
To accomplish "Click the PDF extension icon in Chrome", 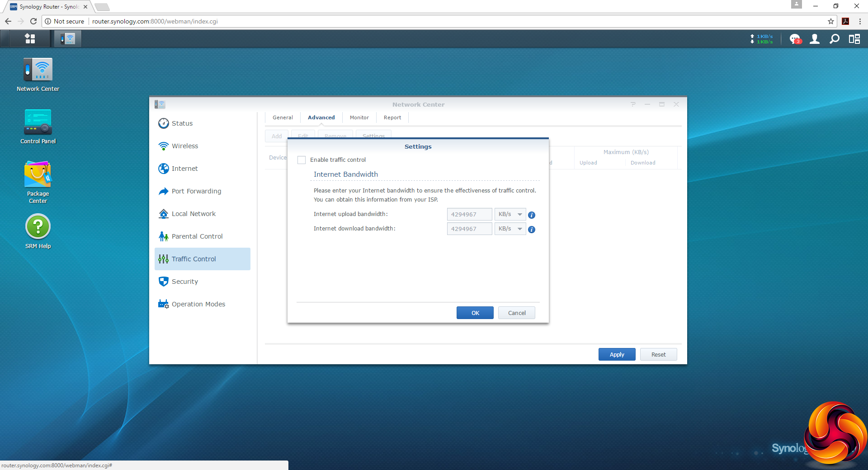I will tap(845, 21).
